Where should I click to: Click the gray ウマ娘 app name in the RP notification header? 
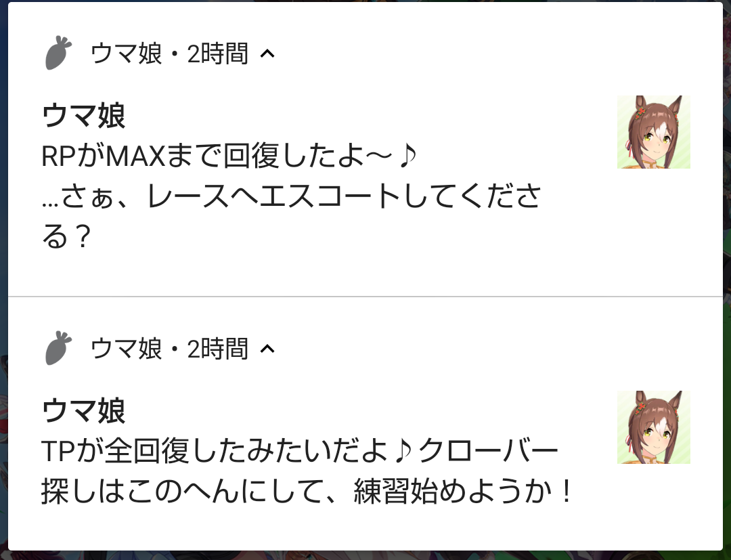click(x=126, y=53)
